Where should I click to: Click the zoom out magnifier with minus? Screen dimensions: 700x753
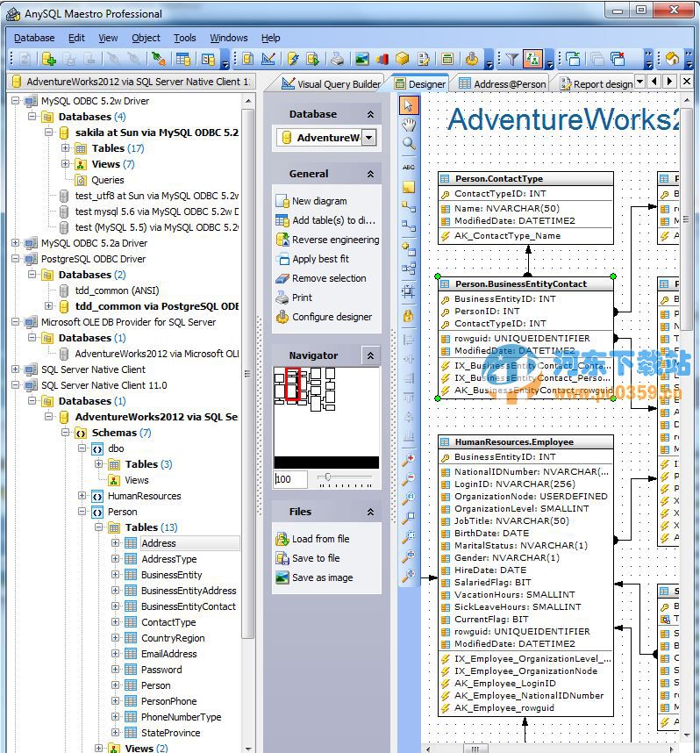tap(409, 478)
